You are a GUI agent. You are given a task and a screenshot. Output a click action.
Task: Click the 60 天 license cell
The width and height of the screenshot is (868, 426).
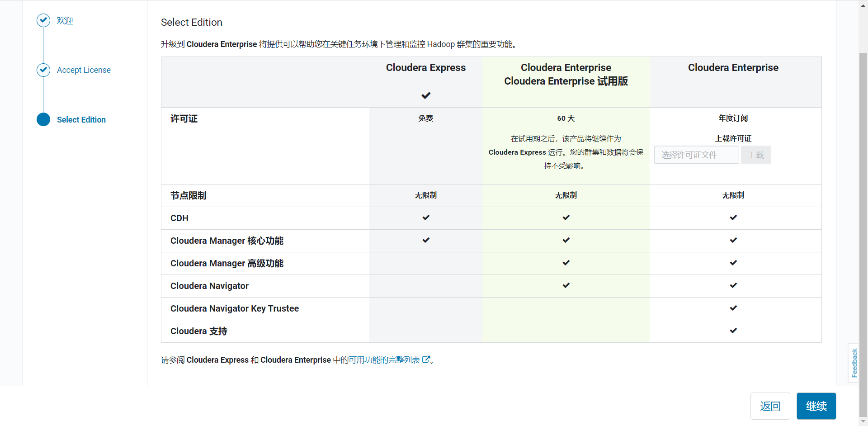click(x=566, y=118)
